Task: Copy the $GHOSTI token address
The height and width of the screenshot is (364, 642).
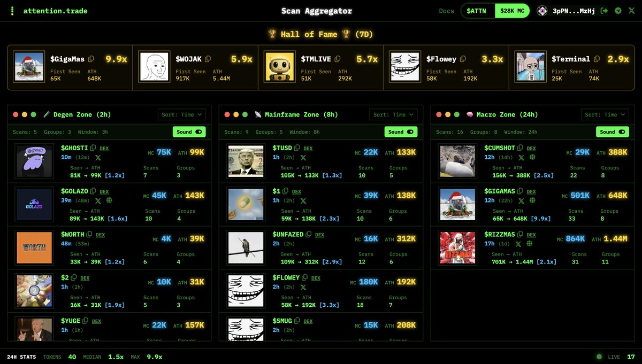Action: click(93, 148)
